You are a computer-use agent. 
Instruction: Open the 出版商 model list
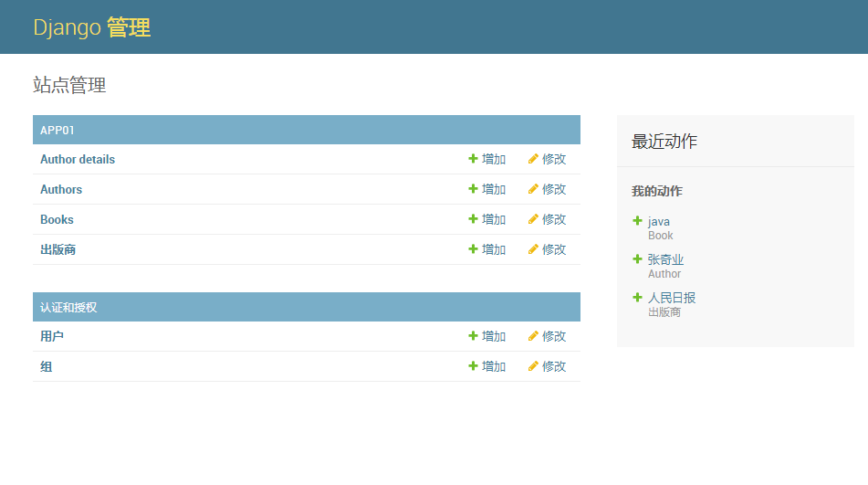(x=58, y=249)
